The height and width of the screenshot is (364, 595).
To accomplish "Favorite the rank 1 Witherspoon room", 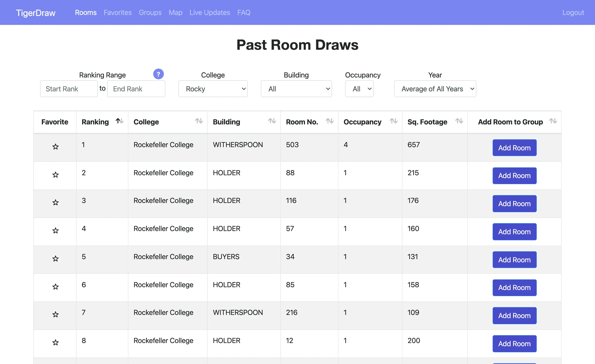I will [x=55, y=147].
